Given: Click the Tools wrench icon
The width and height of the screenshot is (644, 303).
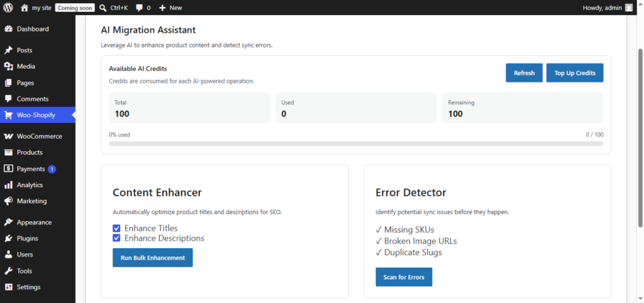Looking at the screenshot, I should pos(8,272).
